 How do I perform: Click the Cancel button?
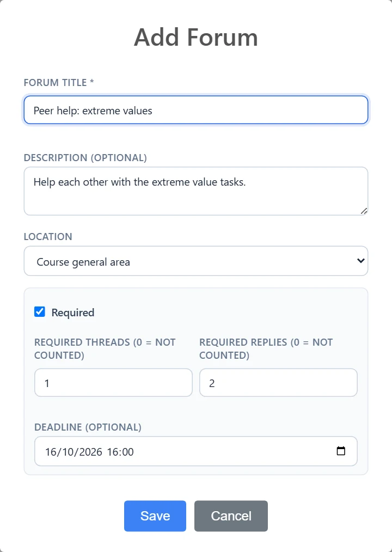click(231, 516)
